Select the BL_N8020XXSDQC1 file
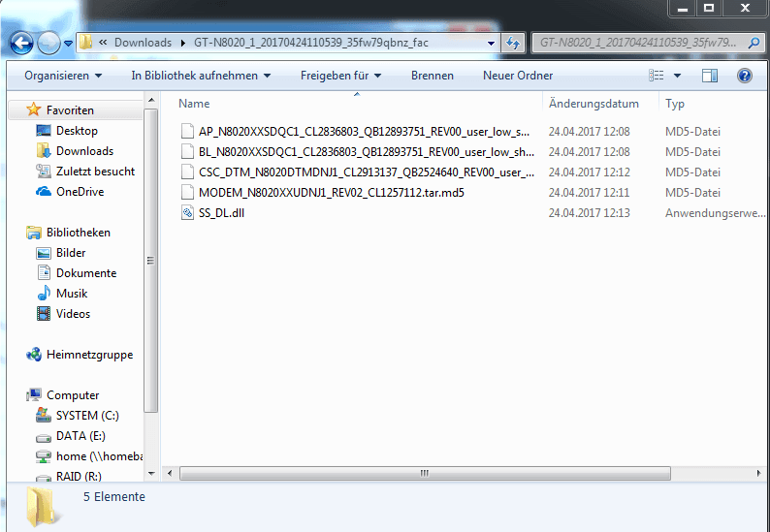The image size is (770, 532). tap(367, 152)
